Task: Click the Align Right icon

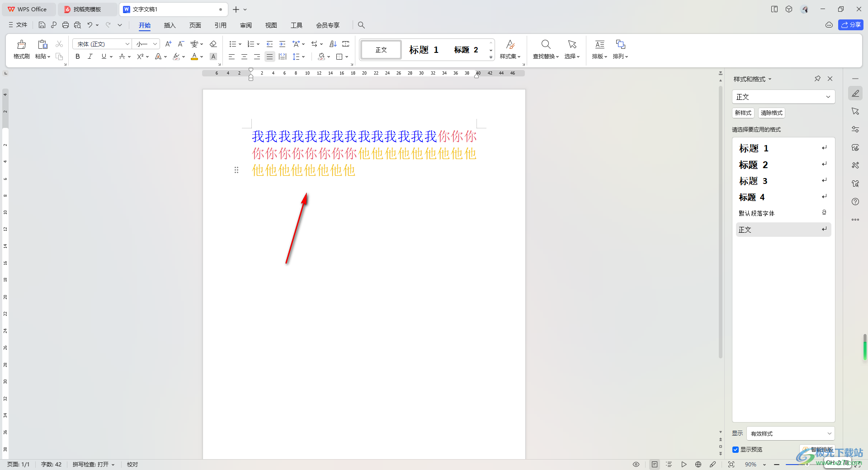Action: point(257,56)
